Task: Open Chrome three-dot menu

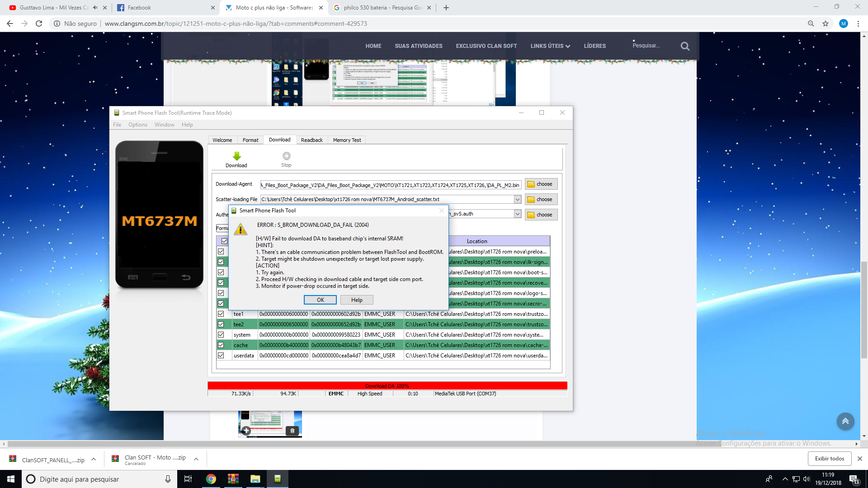Action: [x=858, y=23]
